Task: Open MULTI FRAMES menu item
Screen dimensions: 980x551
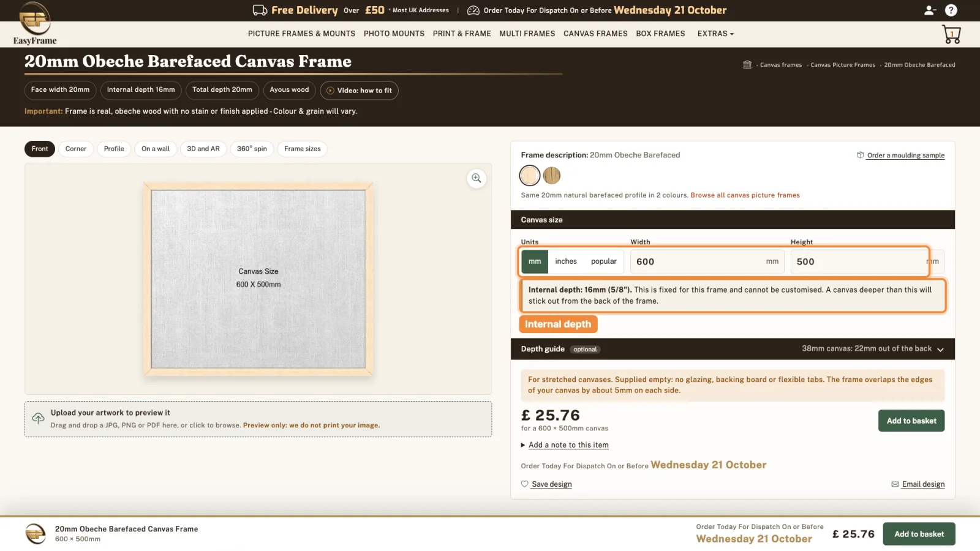Action: click(527, 34)
